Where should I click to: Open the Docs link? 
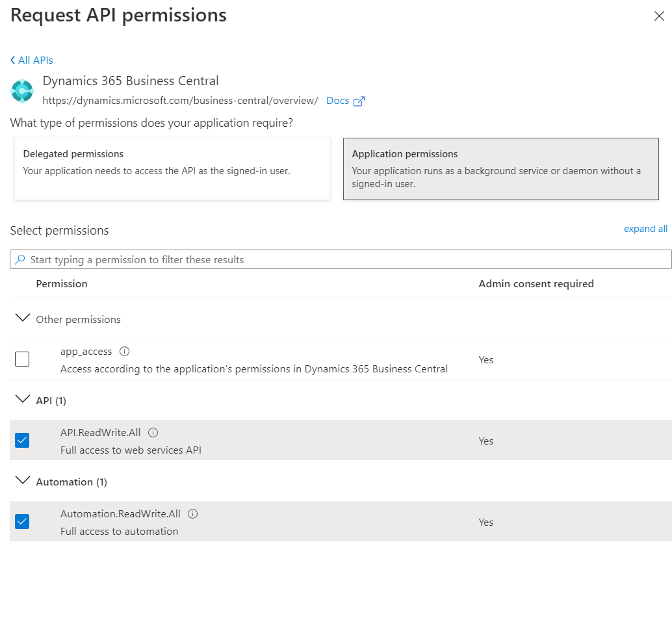[338, 101]
